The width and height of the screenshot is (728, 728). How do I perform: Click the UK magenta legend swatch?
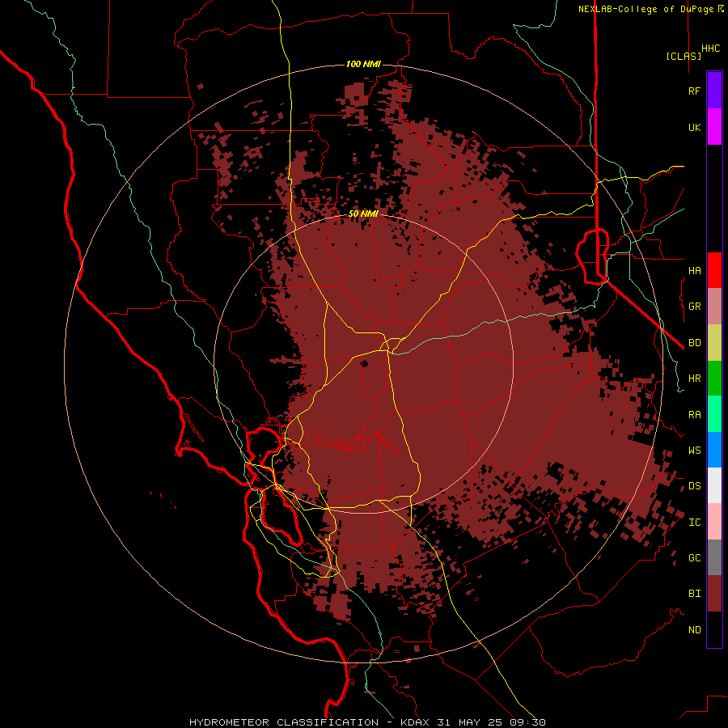(714, 127)
